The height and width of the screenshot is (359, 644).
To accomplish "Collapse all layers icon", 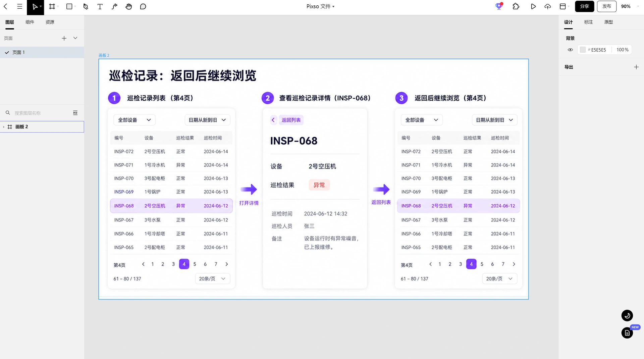I will click(75, 113).
